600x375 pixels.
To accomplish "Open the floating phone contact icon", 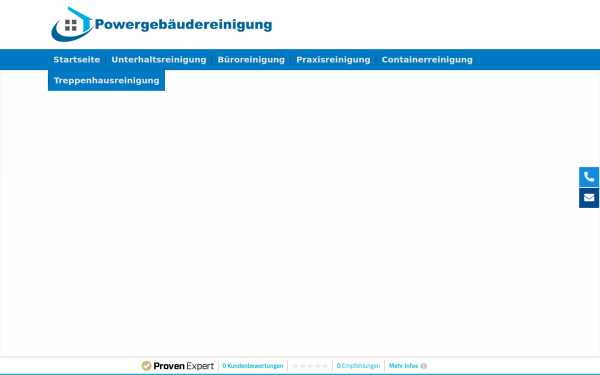I will [x=589, y=177].
